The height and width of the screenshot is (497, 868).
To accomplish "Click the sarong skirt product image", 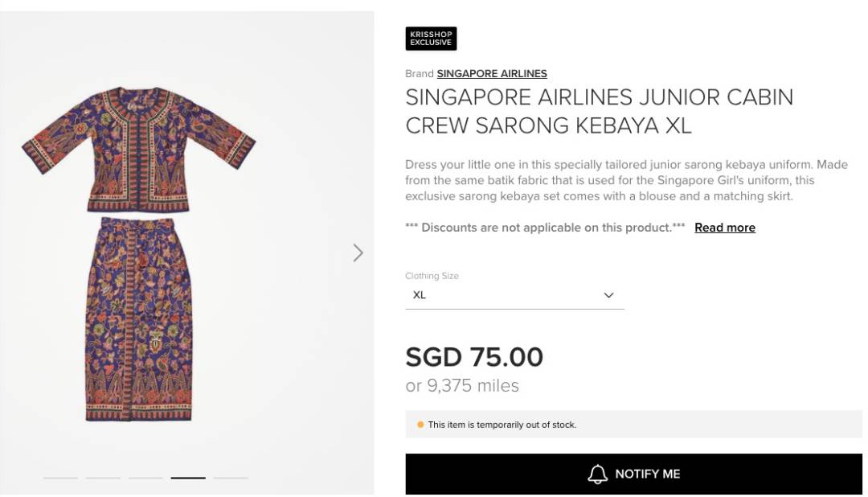I will click(x=139, y=318).
